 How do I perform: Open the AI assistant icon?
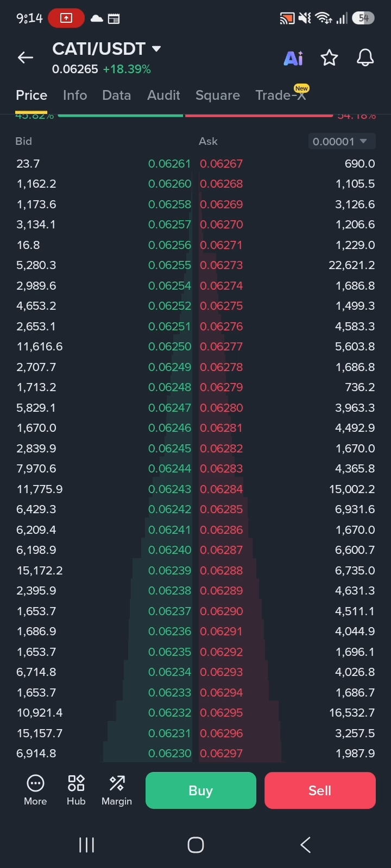coord(293,58)
